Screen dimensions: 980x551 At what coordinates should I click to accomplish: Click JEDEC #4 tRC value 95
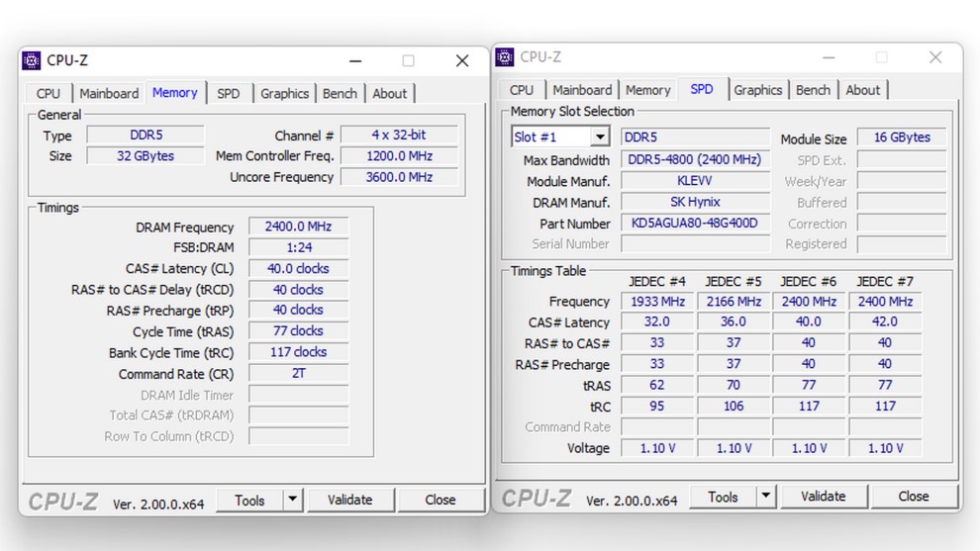(x=657, y=407)
